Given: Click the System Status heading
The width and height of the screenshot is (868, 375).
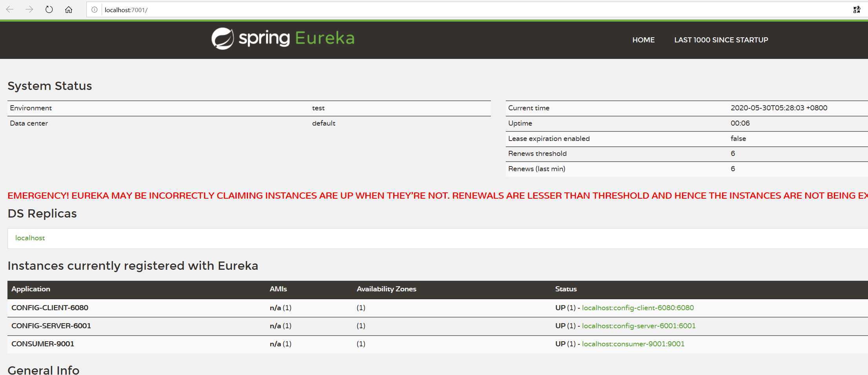Looking at the screenshot, I should 49,86.
